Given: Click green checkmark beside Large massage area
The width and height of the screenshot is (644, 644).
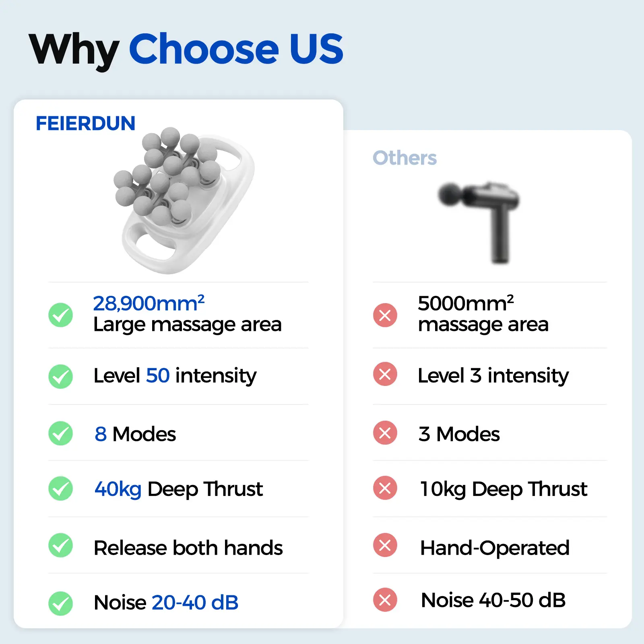Looking at the screenshot, I should 60,315.
